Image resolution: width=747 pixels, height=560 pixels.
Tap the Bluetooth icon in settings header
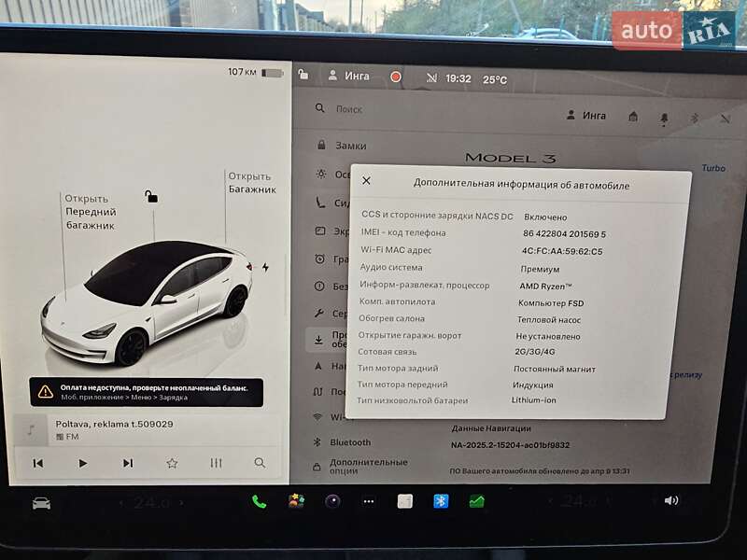click(695, 118)
